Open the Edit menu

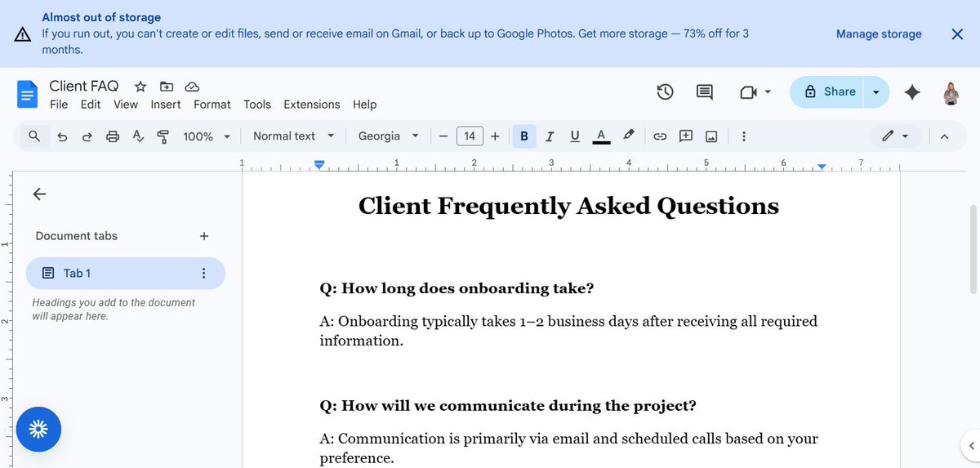(91, 105)
